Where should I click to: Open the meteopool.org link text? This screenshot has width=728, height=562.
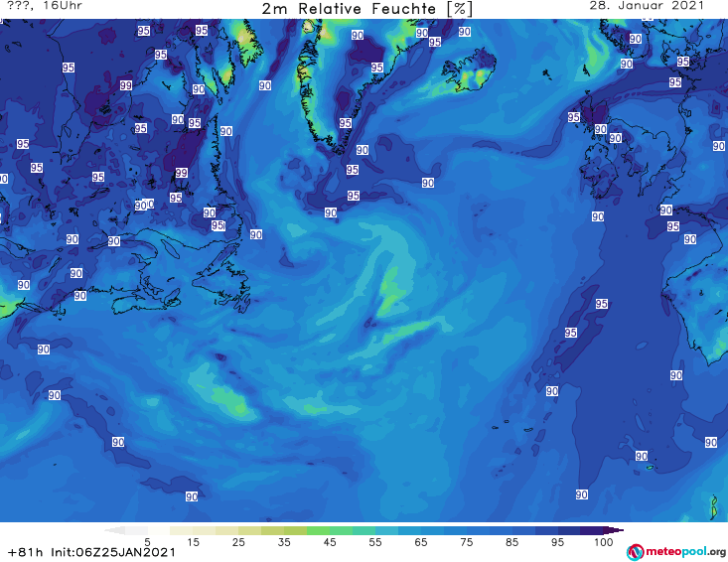(x=685, y=551)
